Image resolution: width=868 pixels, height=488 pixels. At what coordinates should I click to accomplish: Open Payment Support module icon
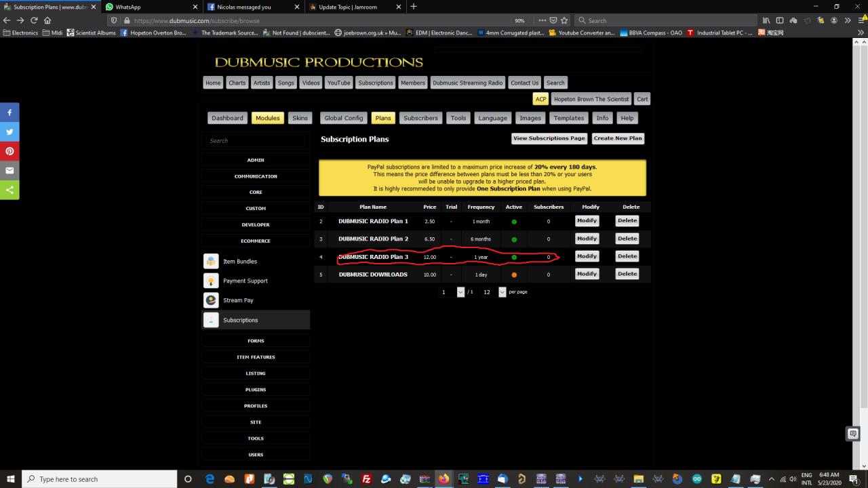[x=211, y=281]
